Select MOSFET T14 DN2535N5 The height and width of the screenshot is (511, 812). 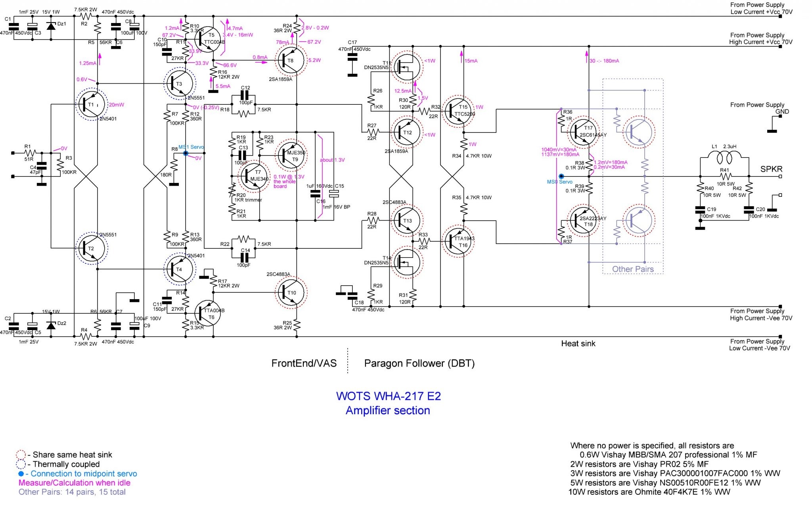click(407, 262)
